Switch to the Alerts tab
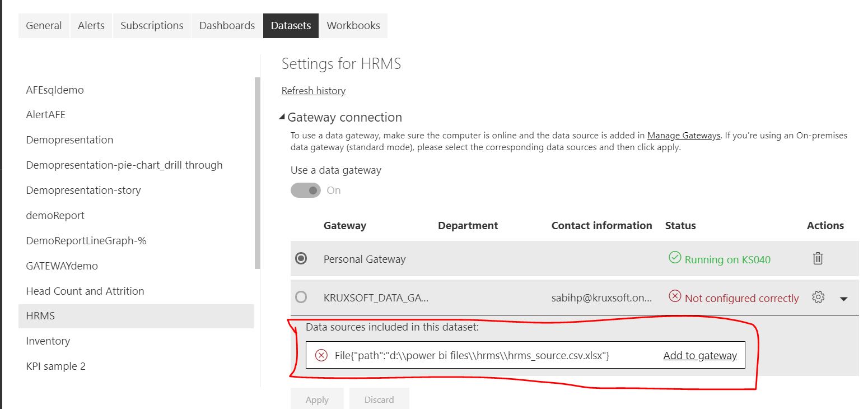 [91, 26]
